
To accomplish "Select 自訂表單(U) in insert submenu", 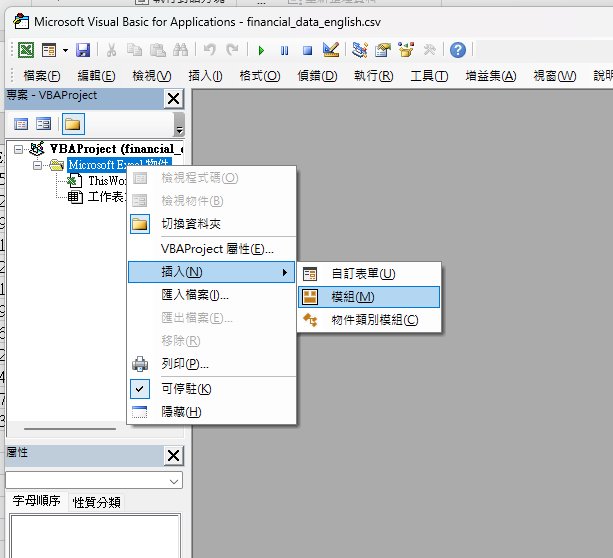I will tap(369, 274).
